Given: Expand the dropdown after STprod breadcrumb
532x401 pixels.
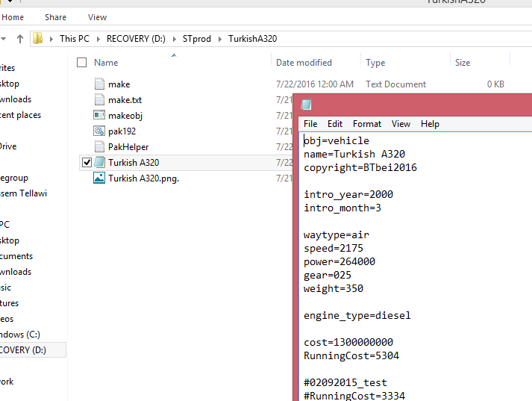Looking at the screenshot, I should [x=220, y=39].
